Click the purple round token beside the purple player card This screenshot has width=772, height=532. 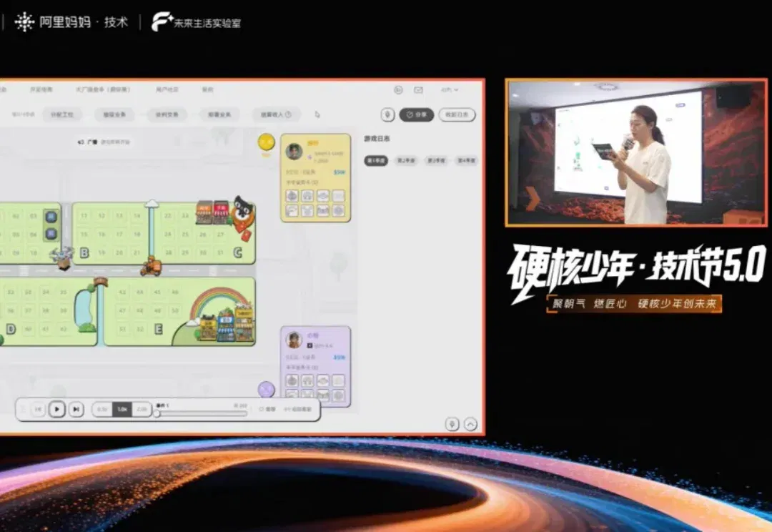tap(267, 390)
